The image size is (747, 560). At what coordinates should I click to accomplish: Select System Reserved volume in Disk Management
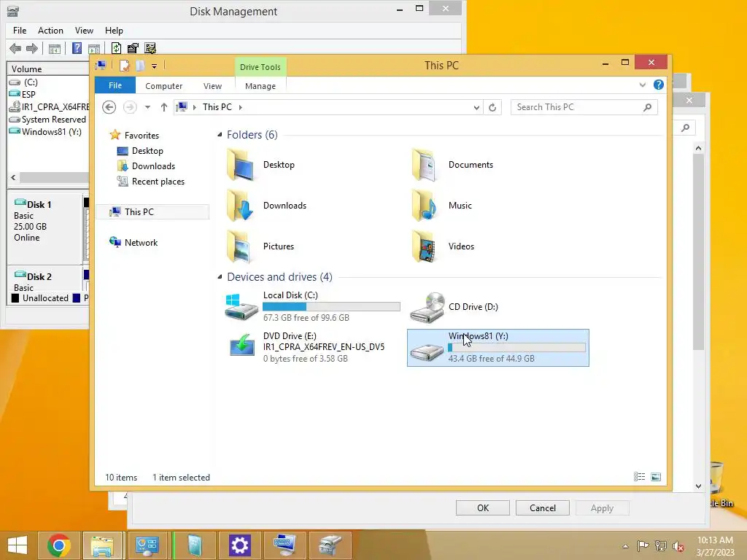(x=53, y=120)
